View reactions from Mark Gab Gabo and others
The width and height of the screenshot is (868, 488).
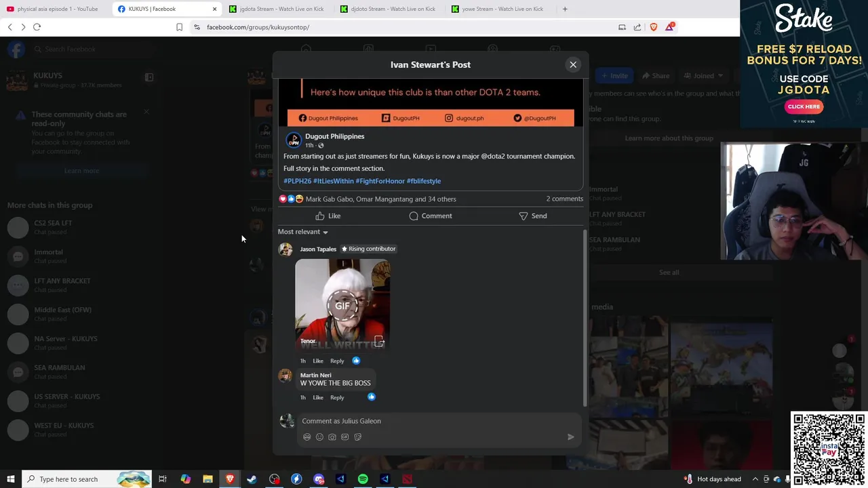tap(380, 199)
